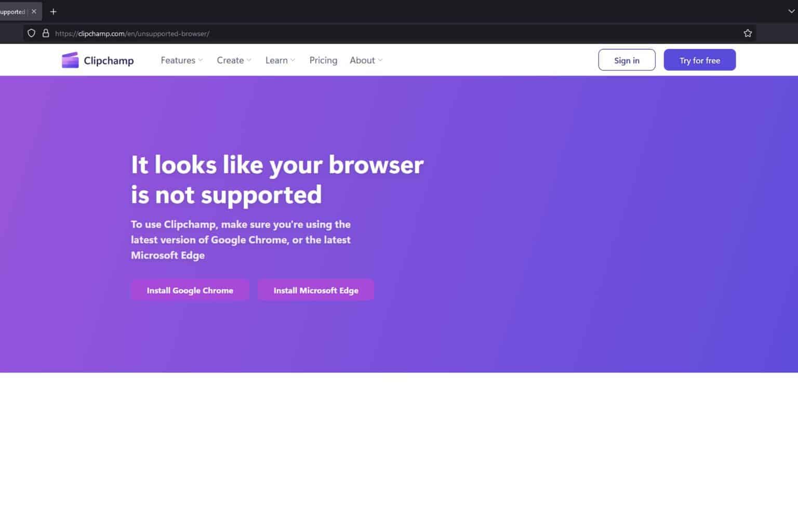This screenshot has height=532, width=798.
Task: Select the unsupported-browser tab title
Action: [x=12, y=11]
